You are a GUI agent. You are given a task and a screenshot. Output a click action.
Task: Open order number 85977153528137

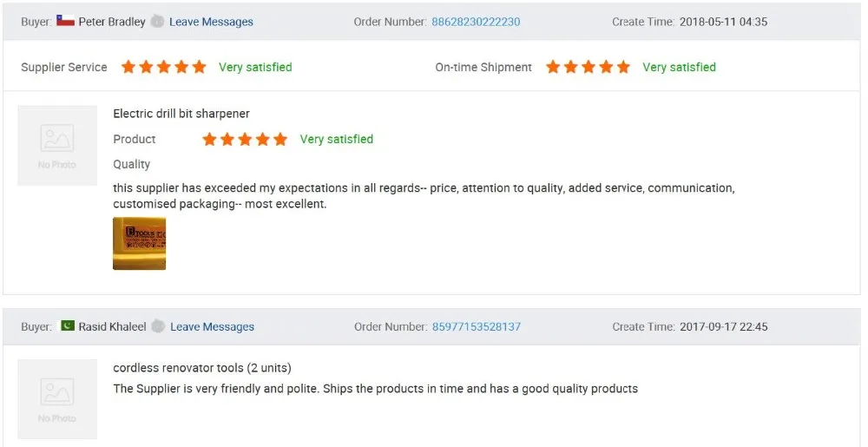[x=477, y=327]
